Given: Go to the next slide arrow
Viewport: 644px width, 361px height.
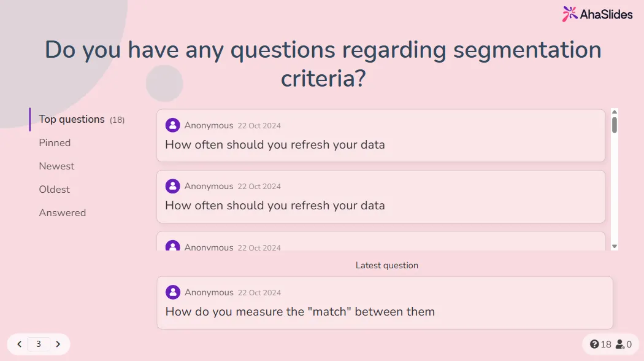Looking at the screenshot, I should [x=58, y=344].
